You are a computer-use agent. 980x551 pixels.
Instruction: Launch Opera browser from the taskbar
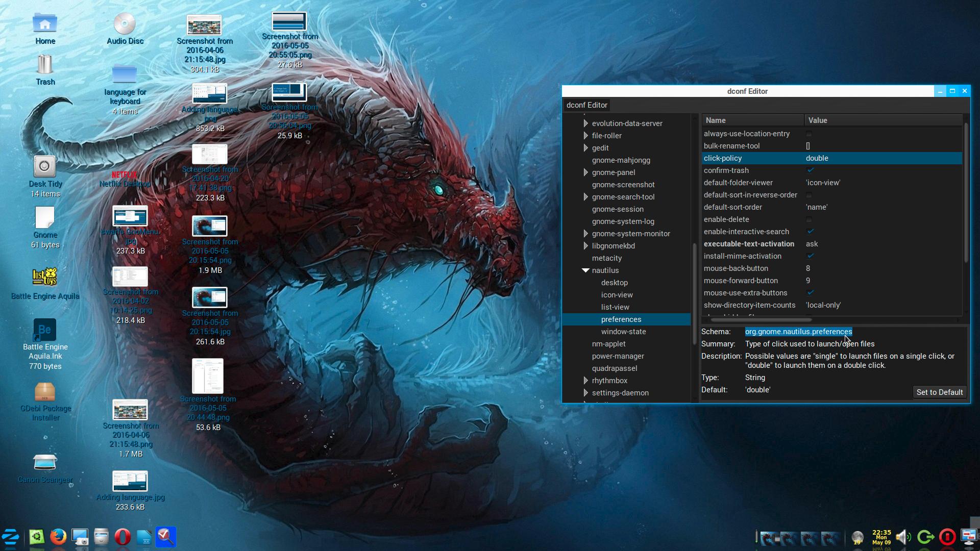tap(122, 537)
